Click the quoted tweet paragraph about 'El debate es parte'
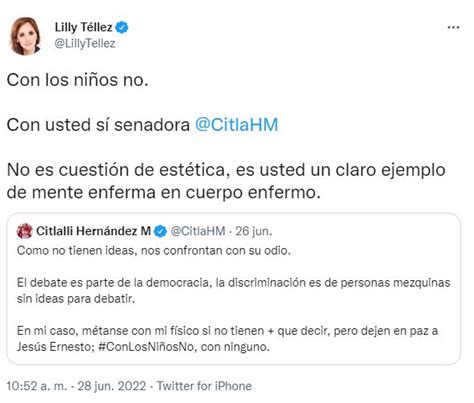The height and width of the screenshot is (403, 474). (x=233, y=290)
